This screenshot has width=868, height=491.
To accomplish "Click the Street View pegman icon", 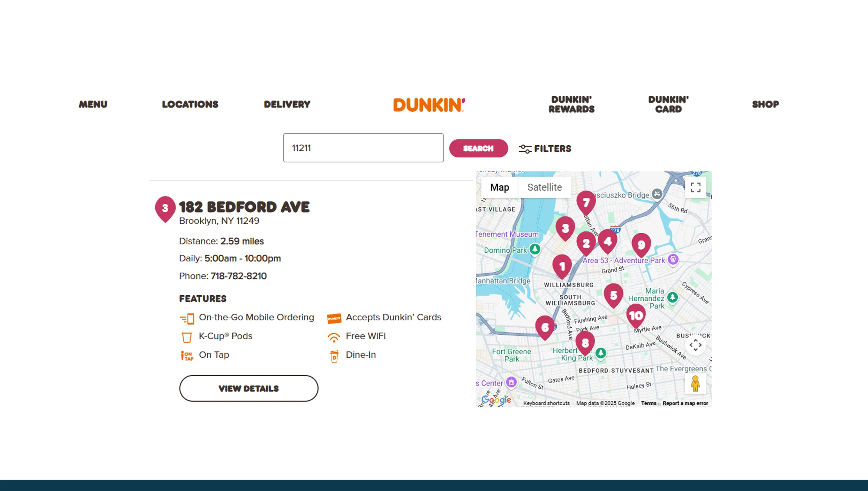I will [695, 384].
